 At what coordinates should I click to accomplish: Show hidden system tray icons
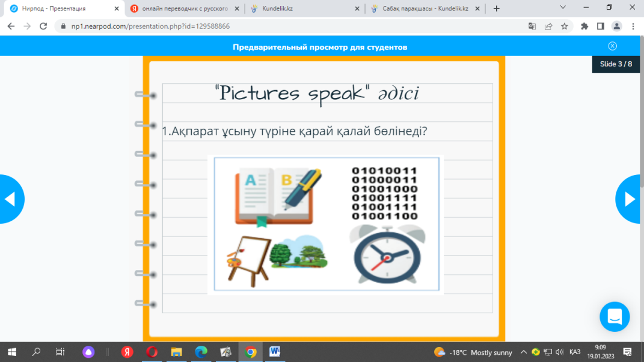[x=523, y=352]
